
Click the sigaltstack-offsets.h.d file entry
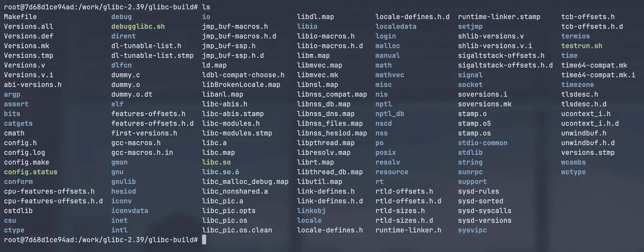click(x=505, y=66)
